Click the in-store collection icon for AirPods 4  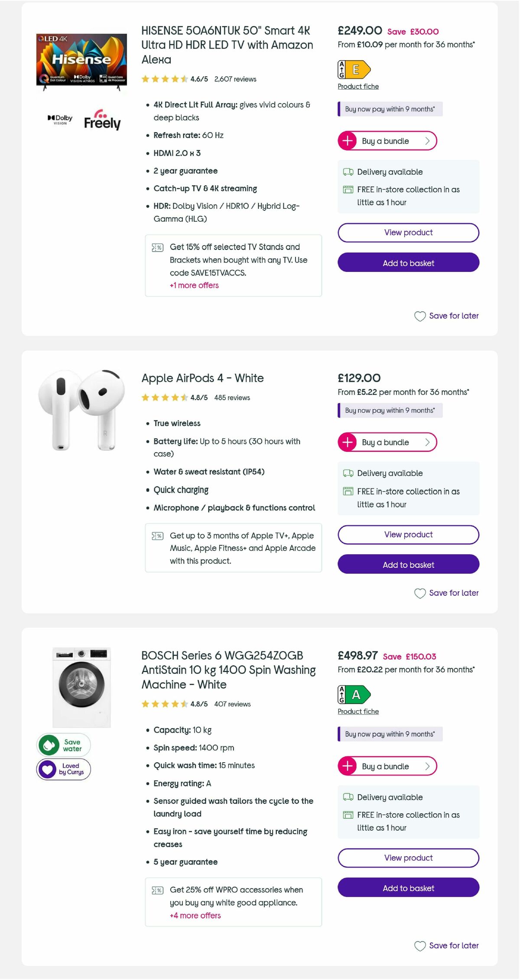coord(348,492)
